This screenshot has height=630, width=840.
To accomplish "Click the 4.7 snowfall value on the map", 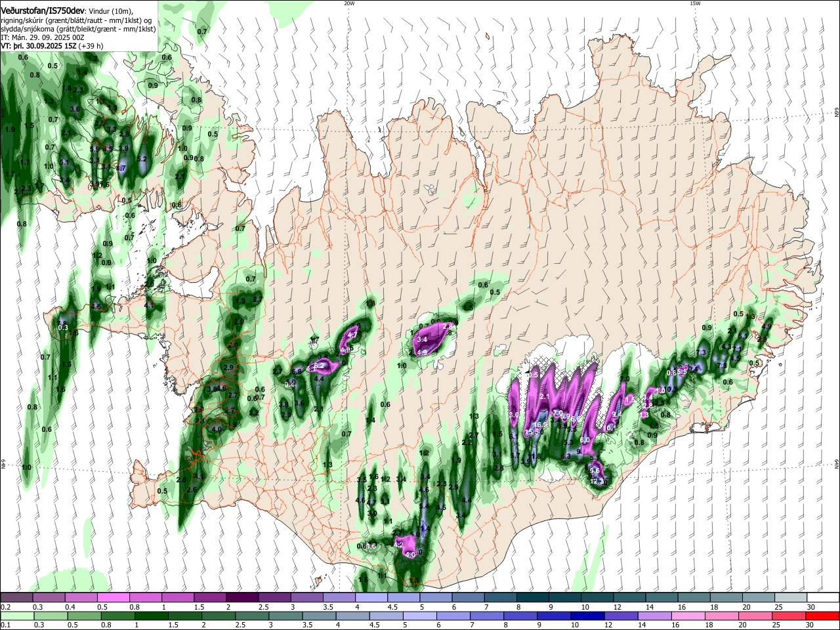I will (x=352, y=335).
